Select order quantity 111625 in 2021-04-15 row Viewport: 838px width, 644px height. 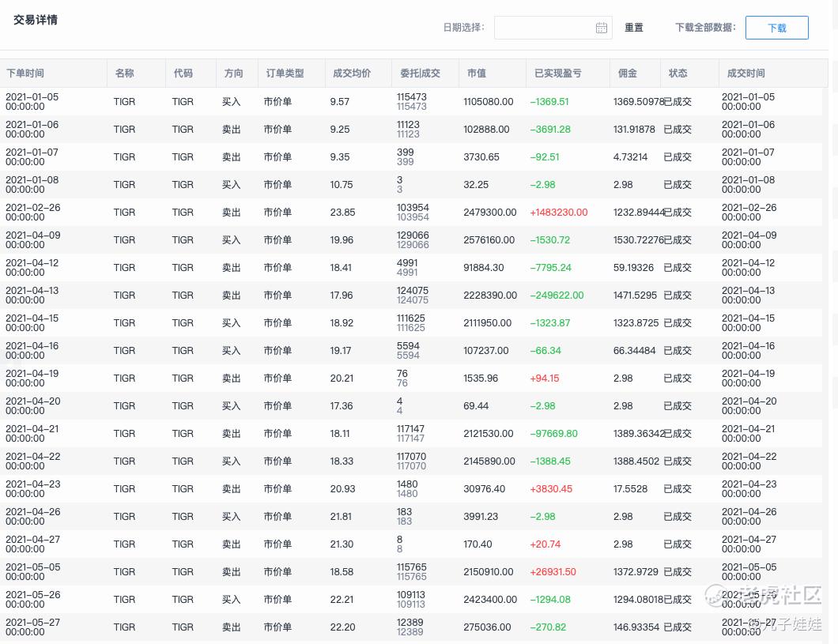(x=411, y=318)
